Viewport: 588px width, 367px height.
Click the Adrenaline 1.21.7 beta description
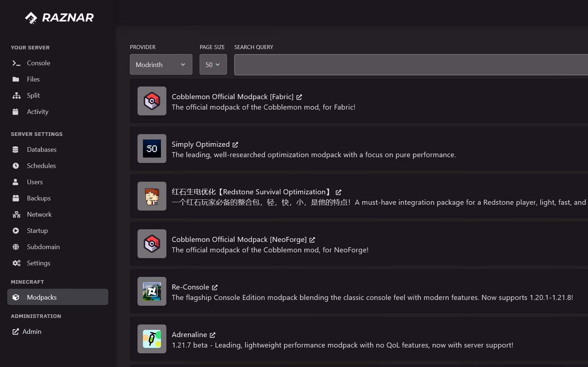click(343, 345)
